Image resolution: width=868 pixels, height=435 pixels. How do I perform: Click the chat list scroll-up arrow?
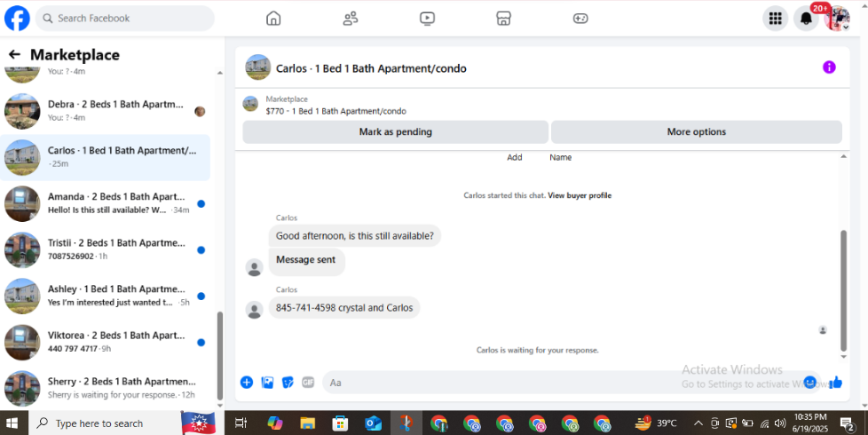[x=220, y=73]
